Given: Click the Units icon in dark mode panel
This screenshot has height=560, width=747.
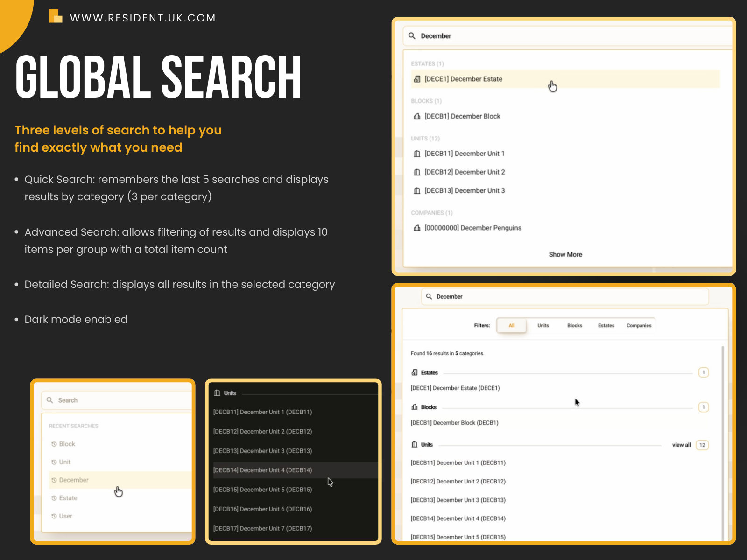Looking at the screenshot, I should tap(217, 393).
